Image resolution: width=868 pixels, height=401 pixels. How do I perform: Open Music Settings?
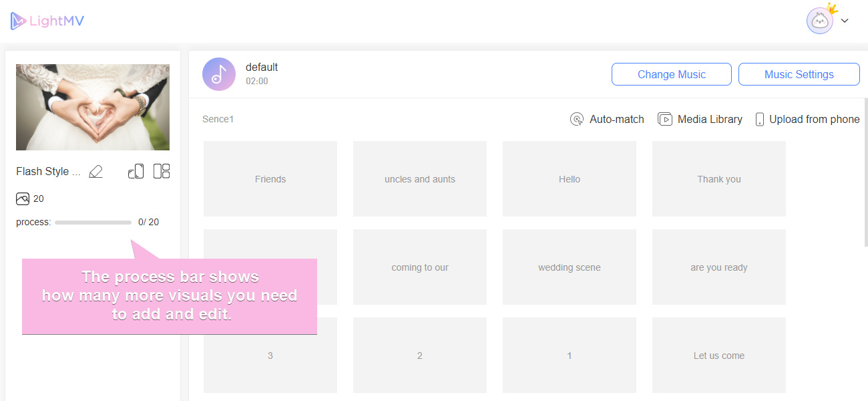799,74
